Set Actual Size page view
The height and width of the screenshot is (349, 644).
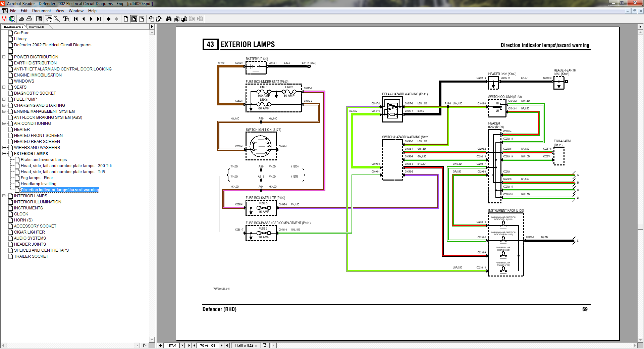[x=126, y=19]
